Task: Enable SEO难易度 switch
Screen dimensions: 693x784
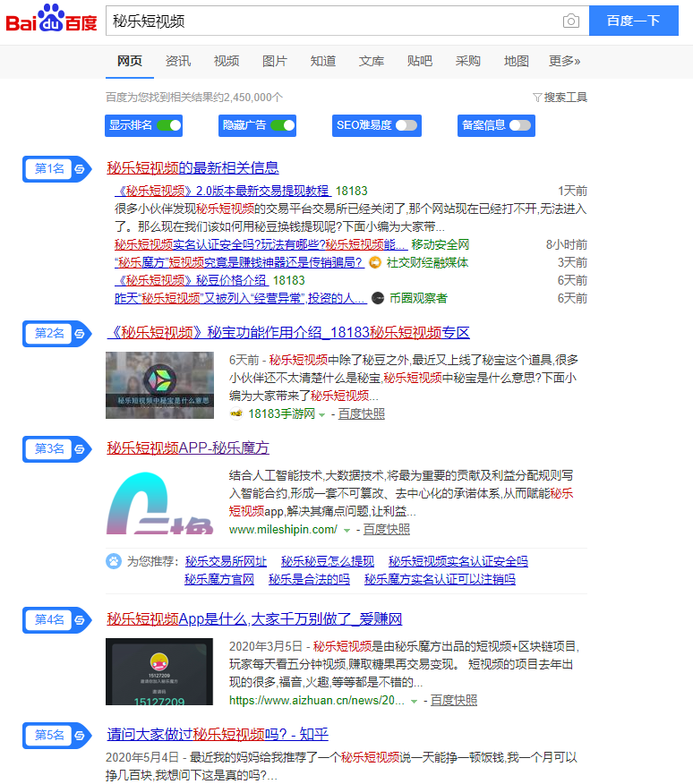Action: pos(406,125)
